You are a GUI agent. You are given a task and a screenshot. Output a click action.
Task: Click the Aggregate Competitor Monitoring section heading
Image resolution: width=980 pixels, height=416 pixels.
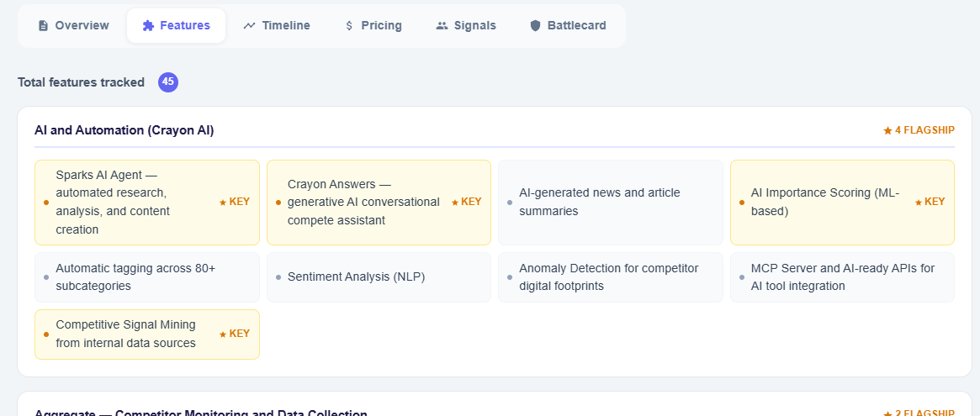point(200,413)
